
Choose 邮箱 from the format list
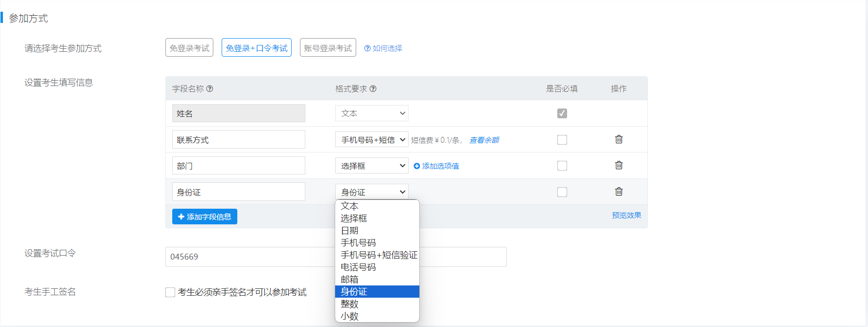pyautogui.click(x=349, y=280)
